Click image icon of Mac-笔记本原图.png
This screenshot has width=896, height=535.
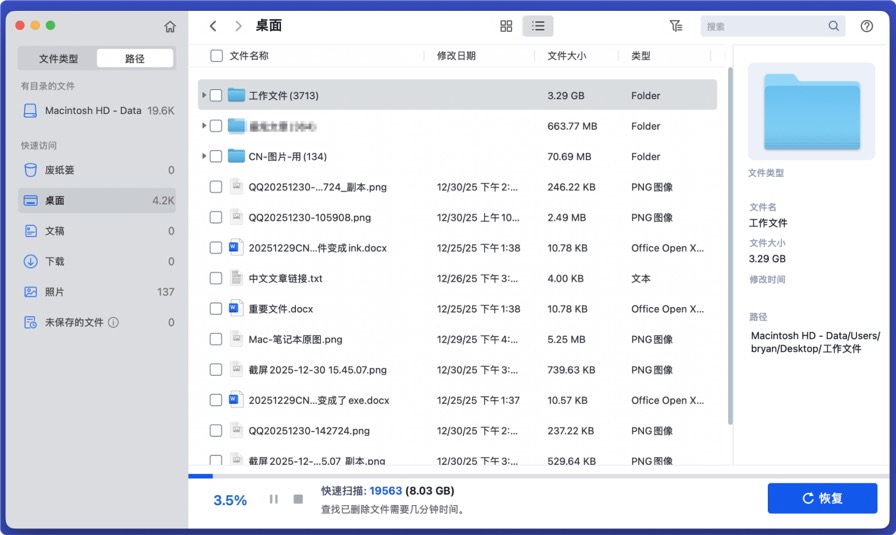(x=235, y=338)
